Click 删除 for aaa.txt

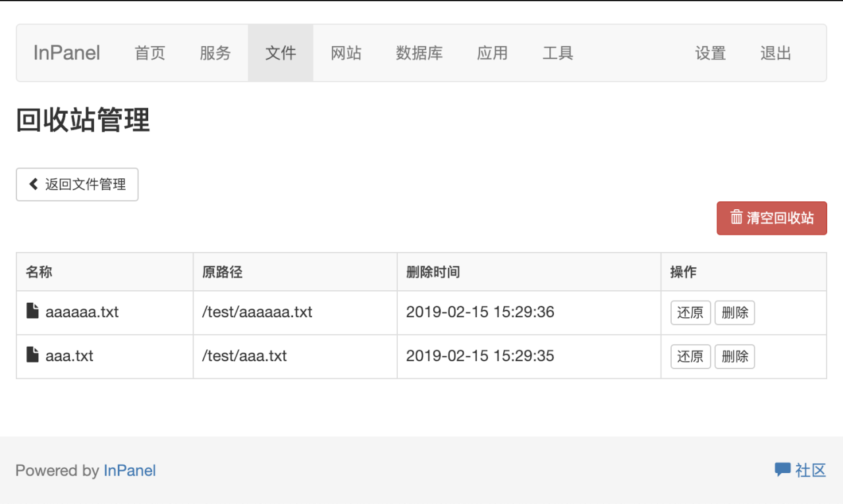[734, 356]
